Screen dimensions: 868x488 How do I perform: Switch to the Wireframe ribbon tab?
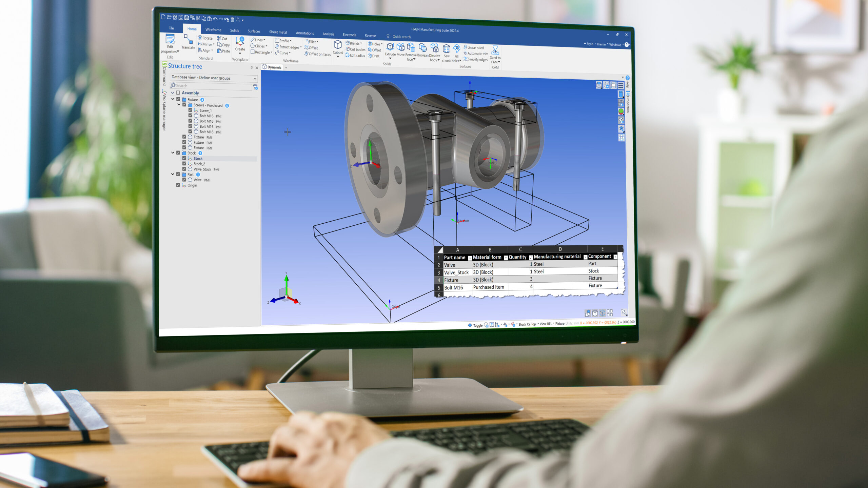(213, 30)
